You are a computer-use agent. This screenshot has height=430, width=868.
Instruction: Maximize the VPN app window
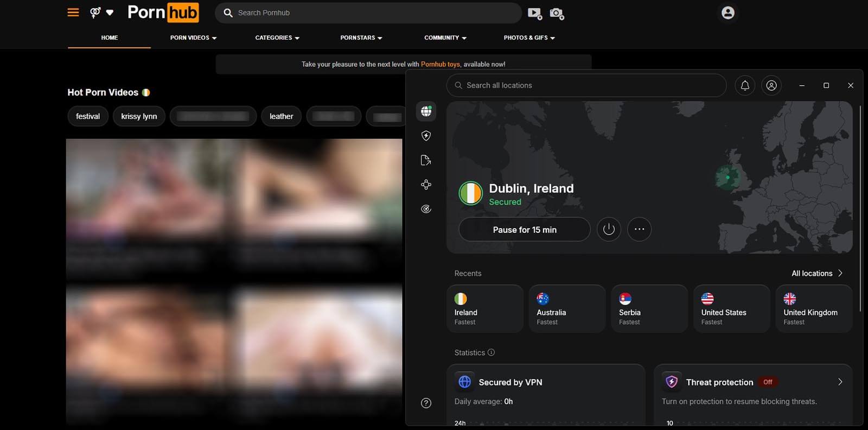826,85
